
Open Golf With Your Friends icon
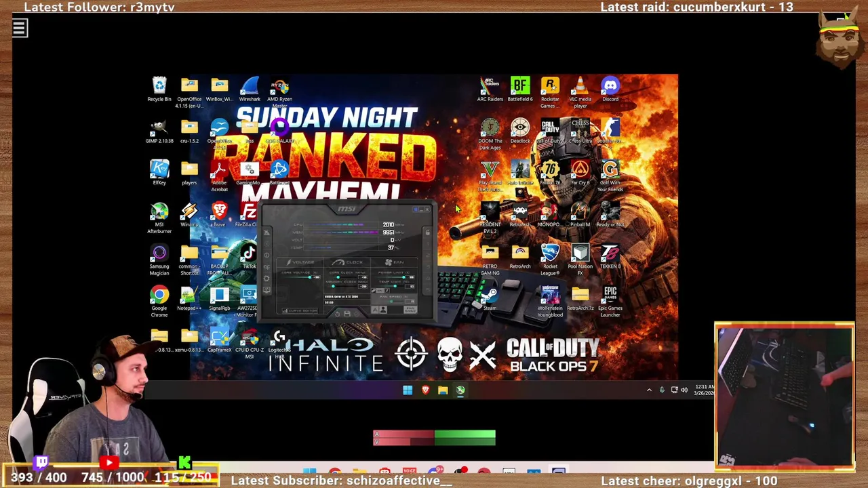point(610,176)
